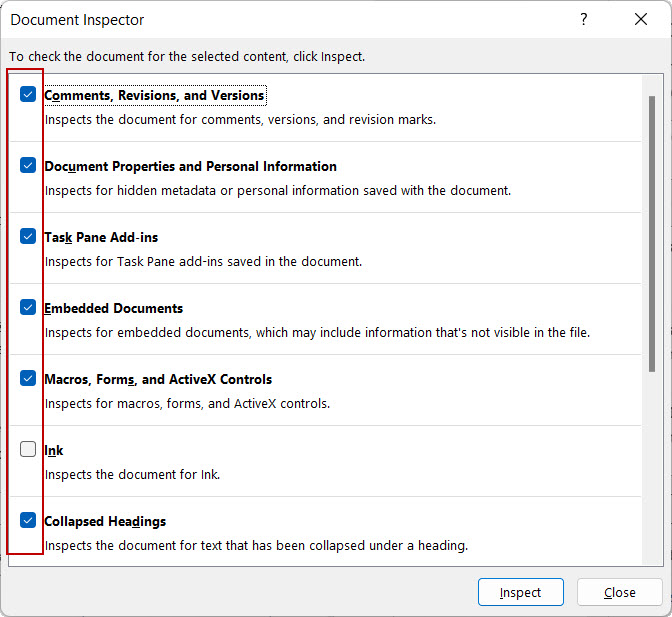Open help with the question mark icon

[584, 20]
